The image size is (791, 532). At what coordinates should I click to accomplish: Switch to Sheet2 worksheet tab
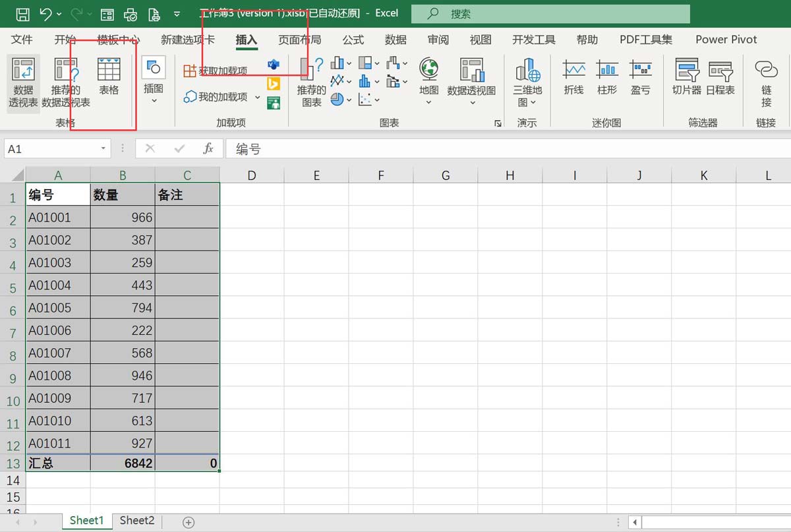coord(136,520)
